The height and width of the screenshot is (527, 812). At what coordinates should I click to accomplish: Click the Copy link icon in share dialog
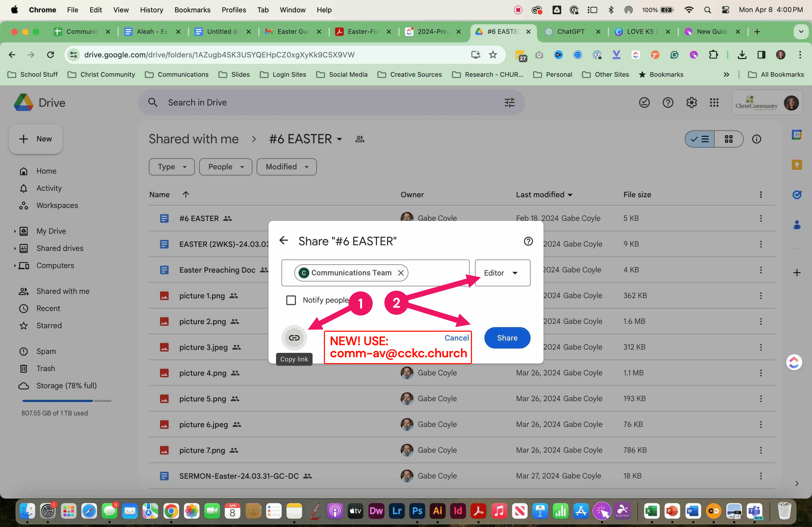click(x=294, y=338)
